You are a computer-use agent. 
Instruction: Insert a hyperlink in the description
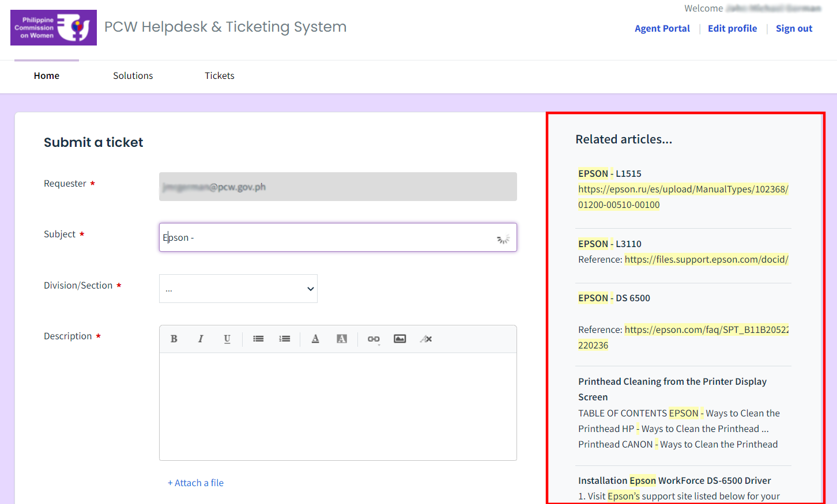coord(374,339)
